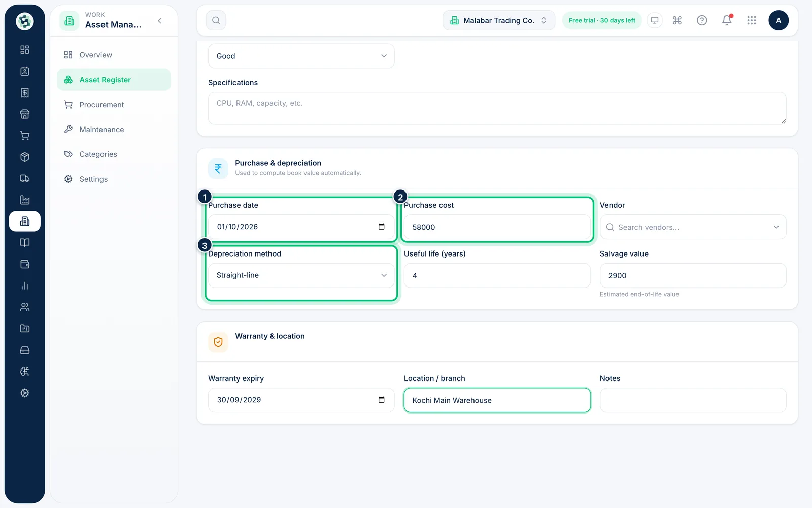Viewport: 812px width, 508px height.
Task: Open the delivery truck icon in the dark rail
Action: (x=24, y=178)
